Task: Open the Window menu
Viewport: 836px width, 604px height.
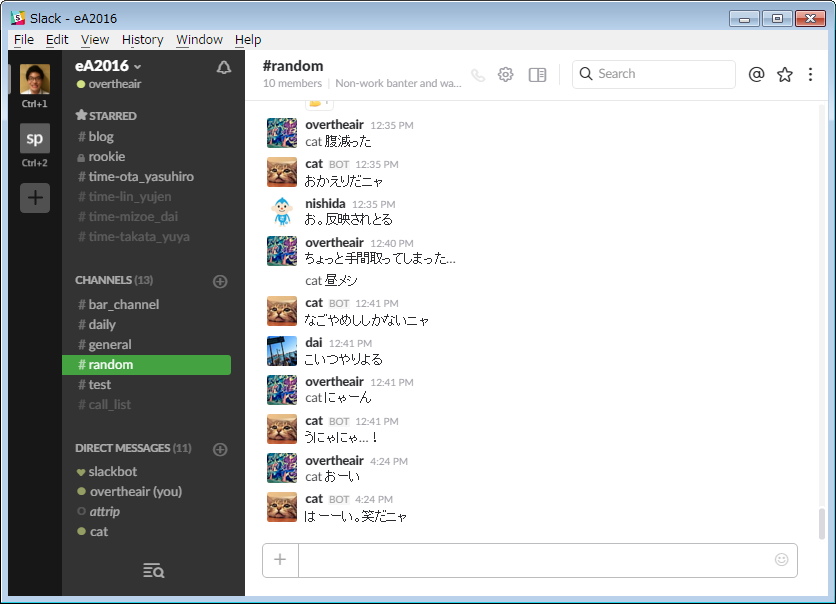Action: coord(199,39)
